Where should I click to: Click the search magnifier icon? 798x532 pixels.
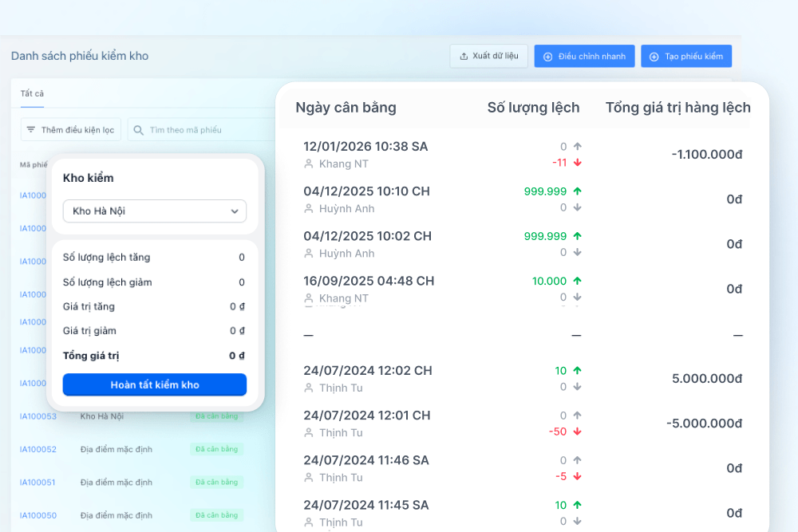138,130
